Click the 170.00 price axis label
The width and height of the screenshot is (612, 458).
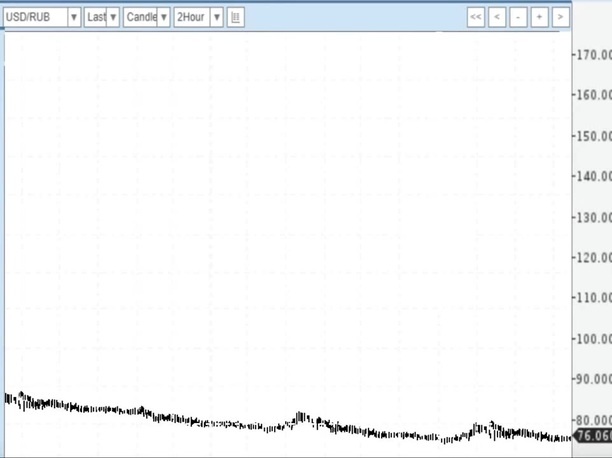pos(594,55)
